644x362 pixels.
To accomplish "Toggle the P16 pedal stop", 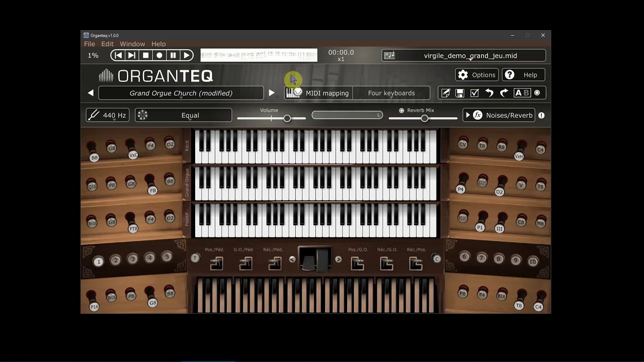I will point(94,306).
